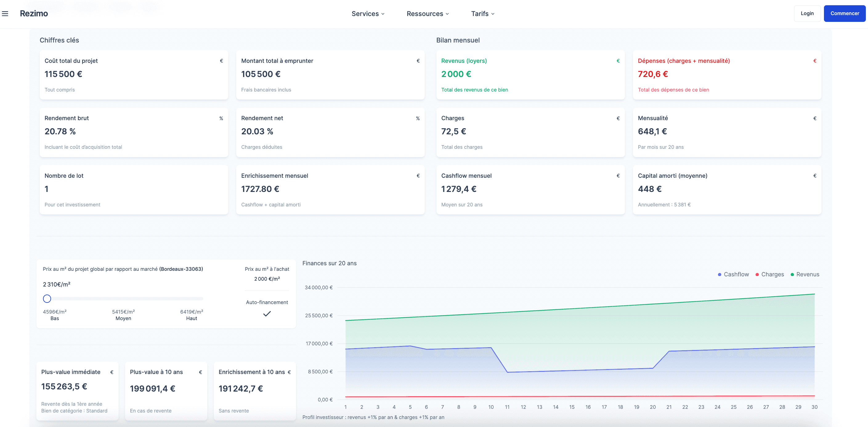Click percent icon on Rendement net card
The height and width of the screenshot is (427, 868).
click(x=418, y=119)
